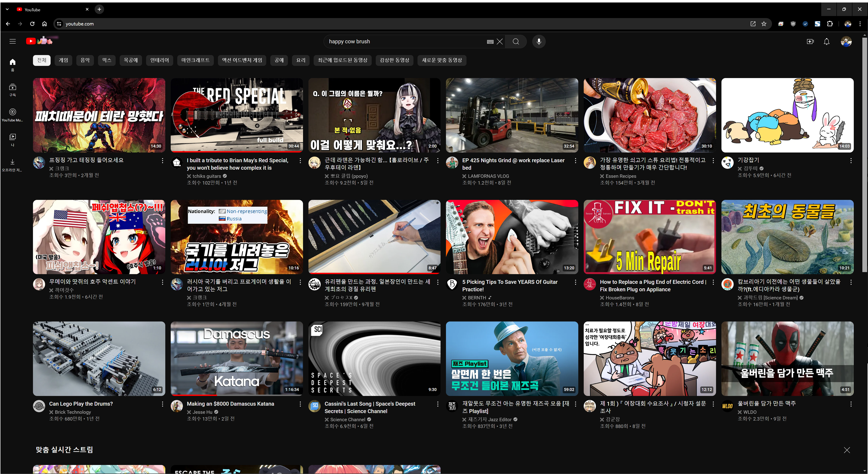
Task: Open the browser tab search dropdown arrow
Action: pos(7,9)
